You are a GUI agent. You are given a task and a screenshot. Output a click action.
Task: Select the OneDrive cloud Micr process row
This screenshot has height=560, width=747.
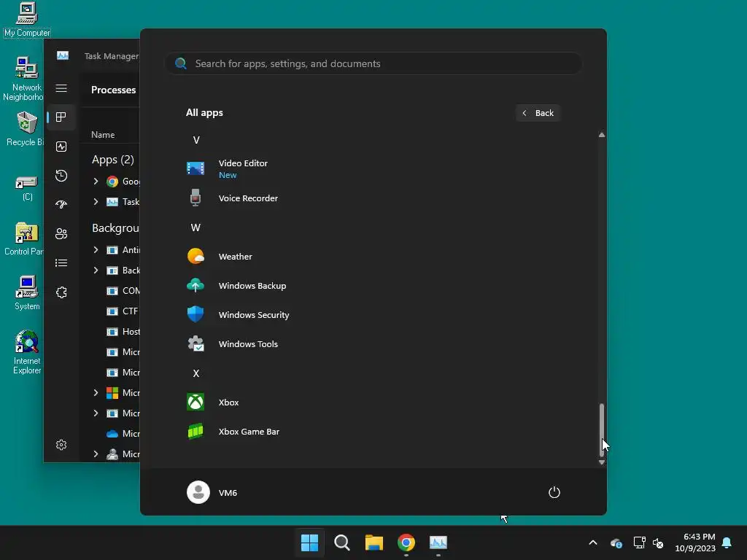111,434
